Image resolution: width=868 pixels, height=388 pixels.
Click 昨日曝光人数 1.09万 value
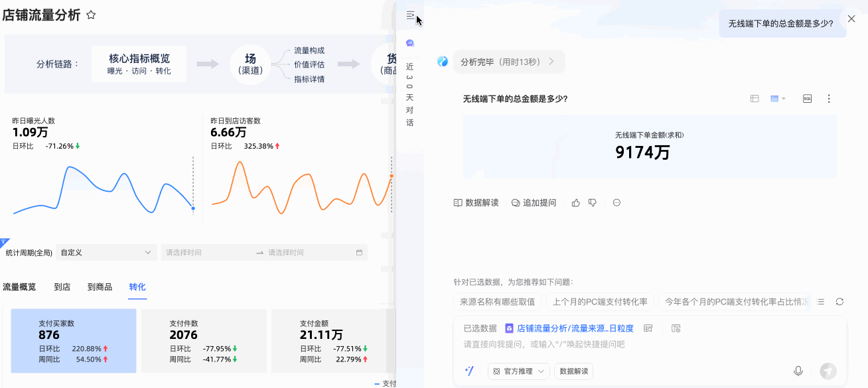[29, 133]
